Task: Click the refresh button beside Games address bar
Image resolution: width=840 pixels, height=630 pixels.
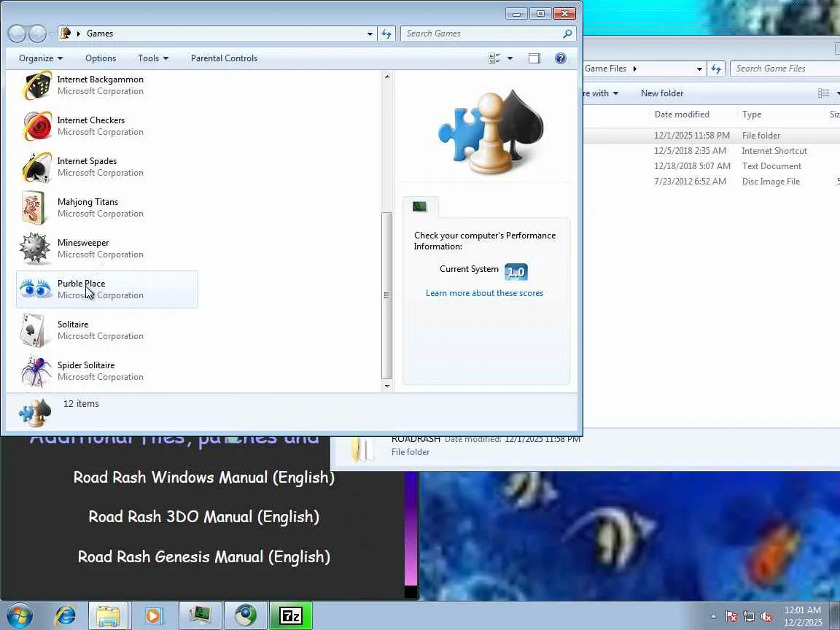Action: click(386, 34)
